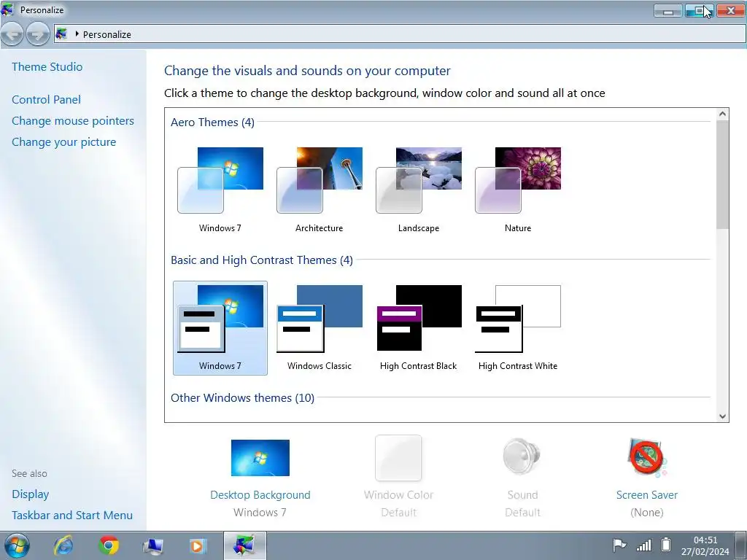This screenshot has width=747, height=560.
Task: Click the Forward navigation arrow
Action: (x=38, y=34)
